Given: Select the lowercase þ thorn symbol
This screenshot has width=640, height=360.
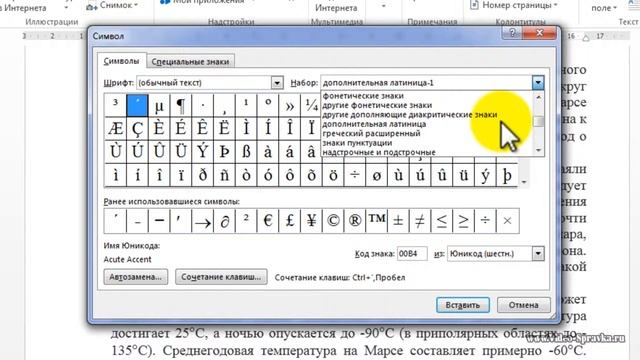Looking at the screenshot, I should [x=507, y=176].
